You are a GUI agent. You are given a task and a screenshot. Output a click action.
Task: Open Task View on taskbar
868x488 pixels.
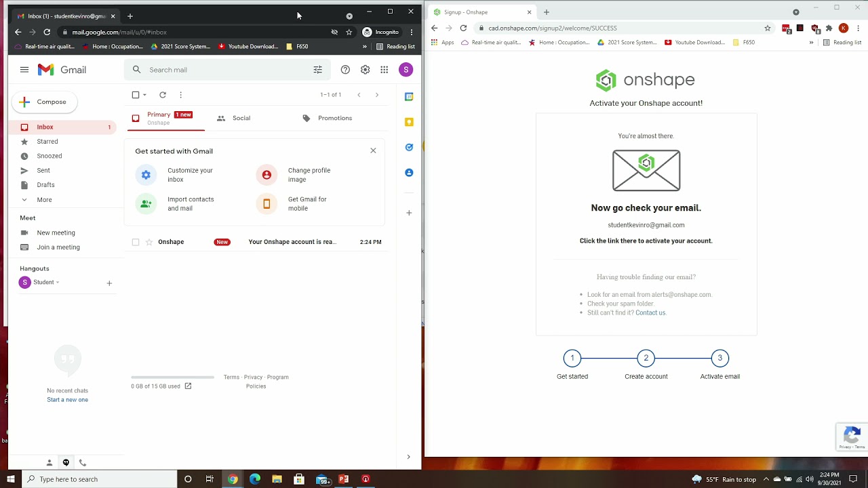coord(210,479)
